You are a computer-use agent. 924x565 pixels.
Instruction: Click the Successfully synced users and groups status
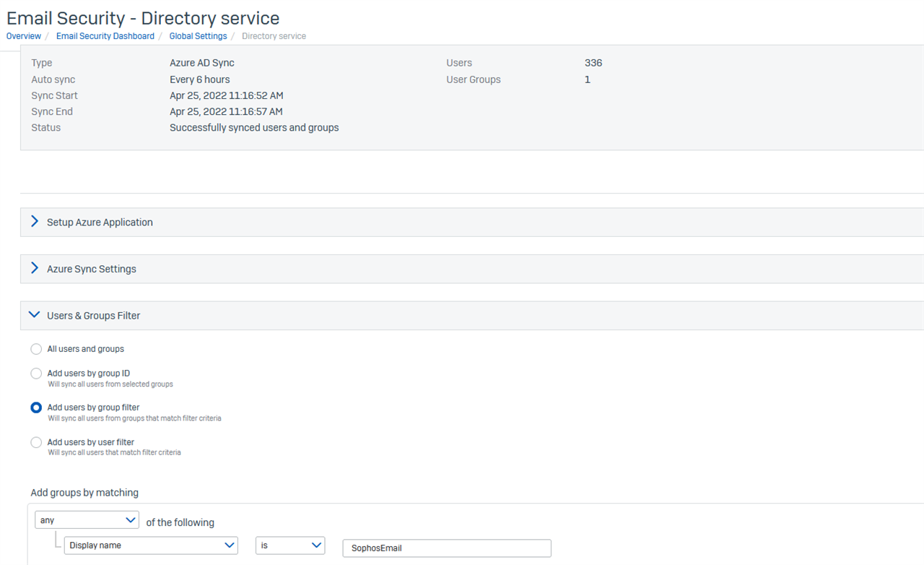(254, 128)
